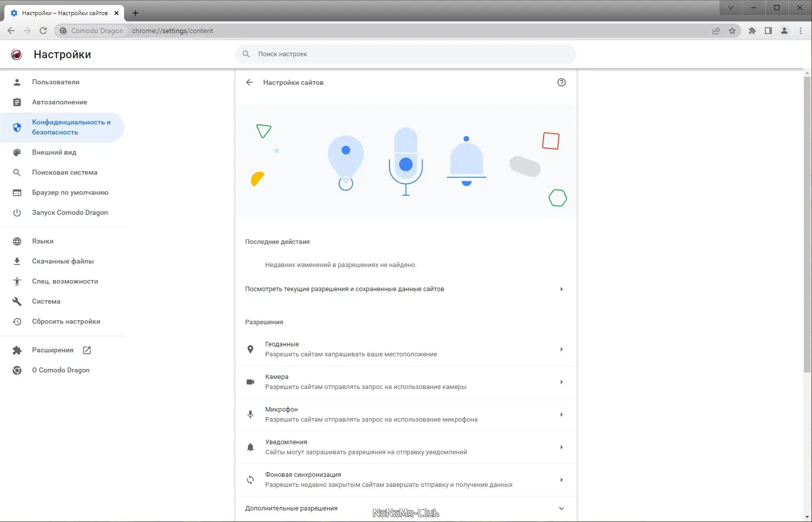Viewport: 812px width, 522px height.
Task: Bookmark page with the star icon
Action: click(732, 31)
